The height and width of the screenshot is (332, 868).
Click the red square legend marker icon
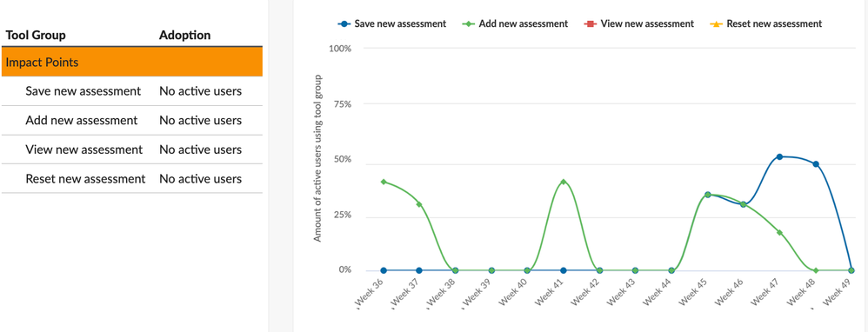pos(591,23)
